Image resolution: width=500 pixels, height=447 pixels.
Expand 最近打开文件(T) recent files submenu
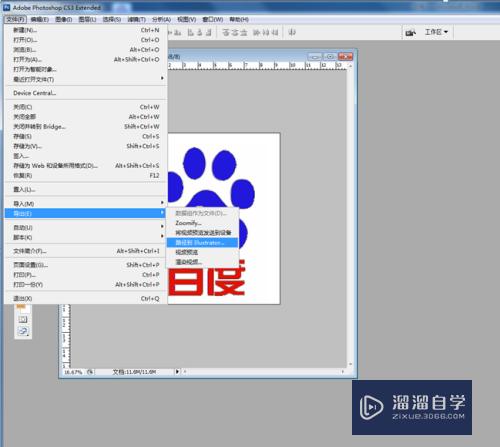pos(86,79)
